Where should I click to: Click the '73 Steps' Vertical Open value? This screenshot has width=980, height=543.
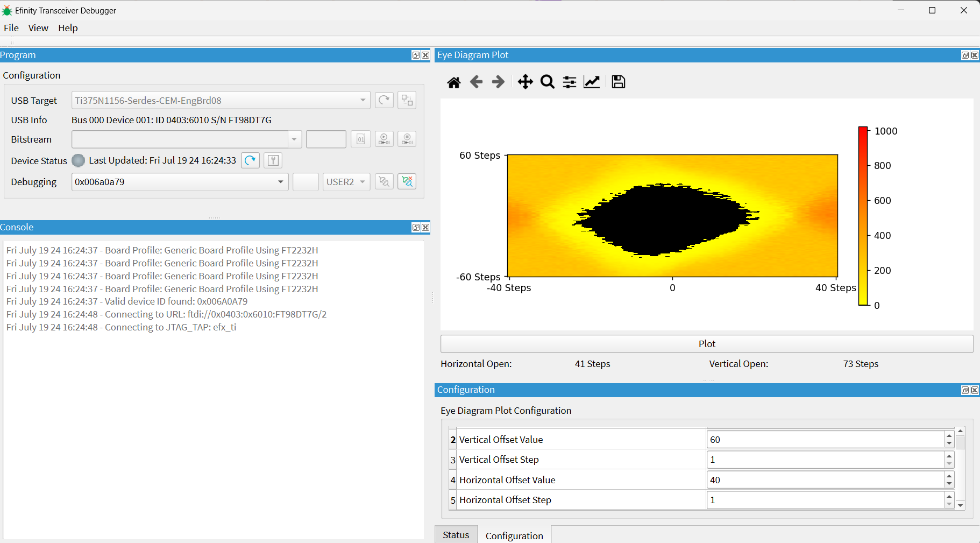click(861, 364)
